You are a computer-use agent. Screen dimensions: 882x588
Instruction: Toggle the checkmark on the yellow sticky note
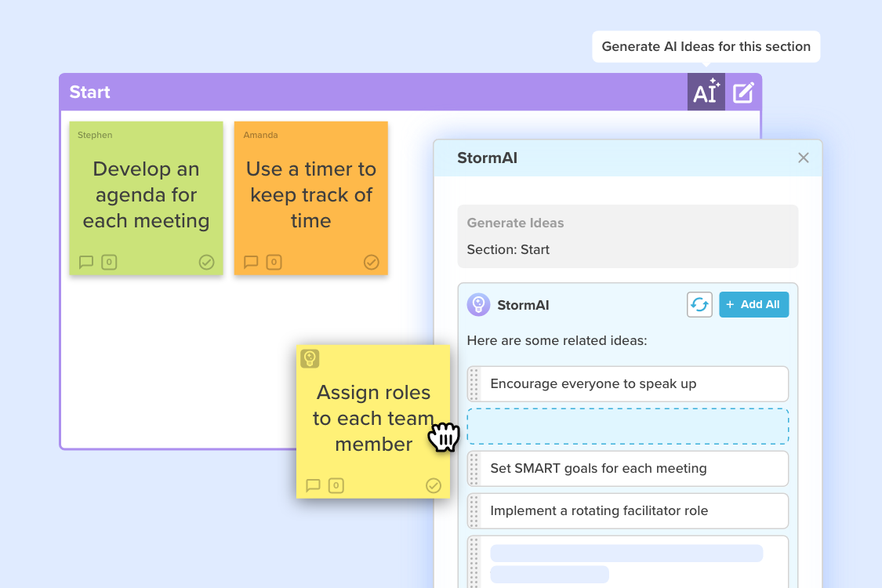[x=434, y=485]
